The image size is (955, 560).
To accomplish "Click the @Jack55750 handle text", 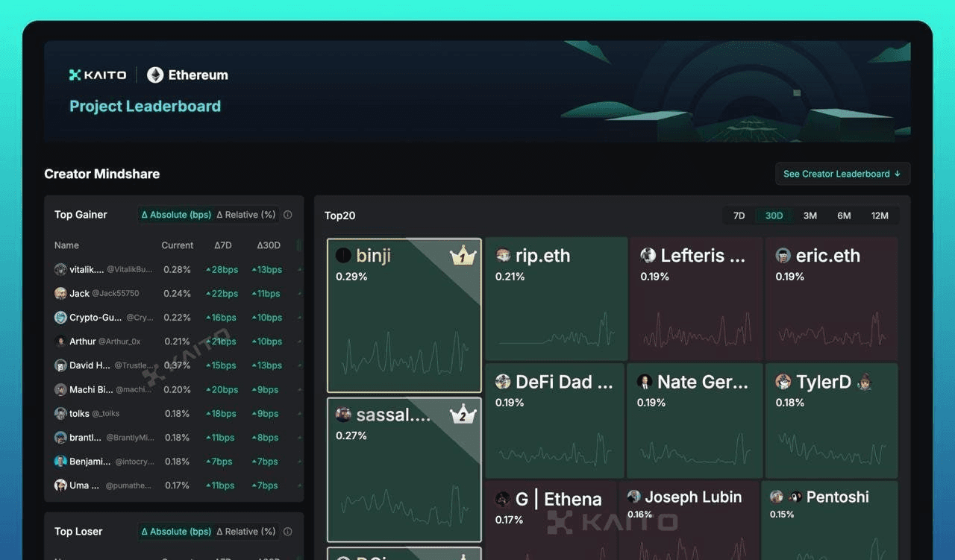I will click(116, 294).
